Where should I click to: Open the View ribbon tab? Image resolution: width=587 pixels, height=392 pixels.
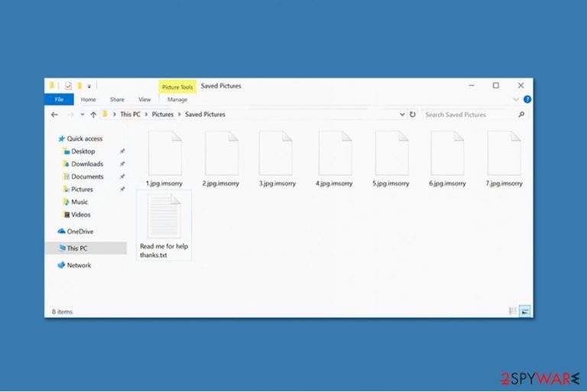point(144,99)
